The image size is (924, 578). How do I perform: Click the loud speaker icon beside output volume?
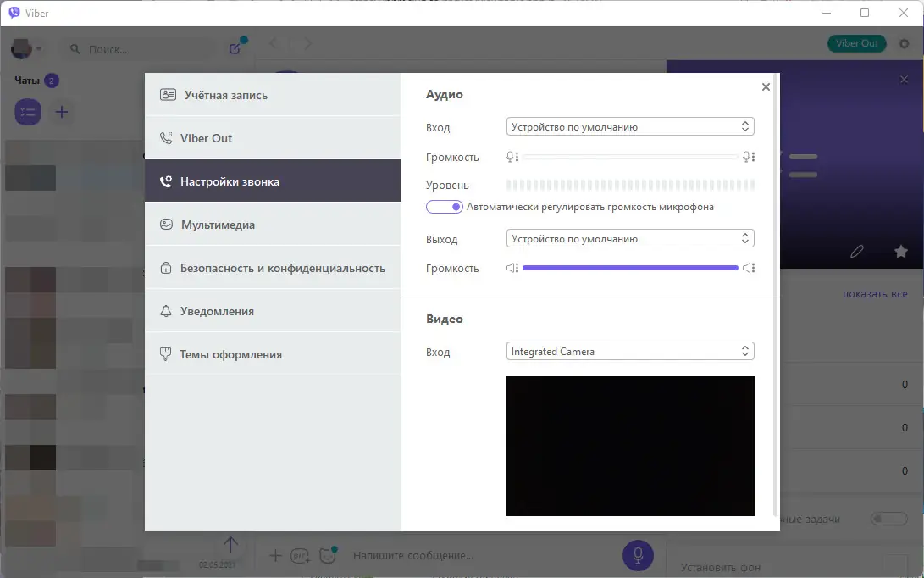tap(749, 268)
